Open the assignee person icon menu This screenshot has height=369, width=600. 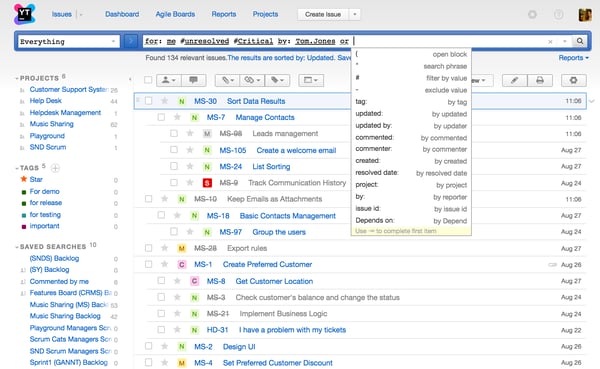[x=169, y=80]
